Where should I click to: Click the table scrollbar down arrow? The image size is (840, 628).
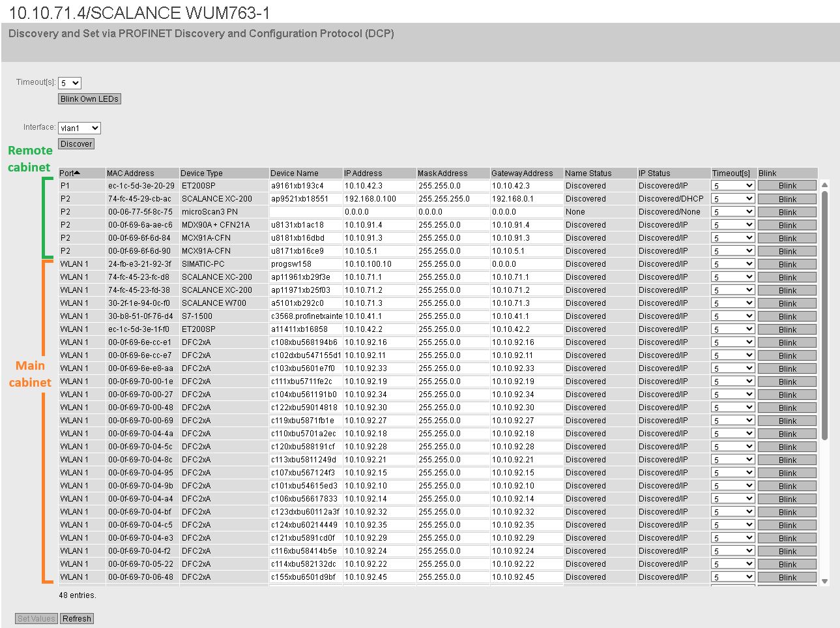click(824, 581)
